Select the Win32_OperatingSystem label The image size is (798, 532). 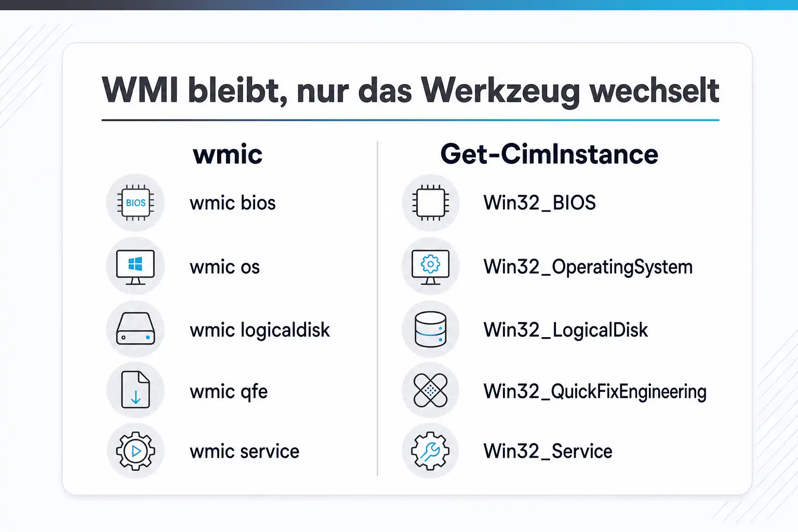tap(588, 268)
